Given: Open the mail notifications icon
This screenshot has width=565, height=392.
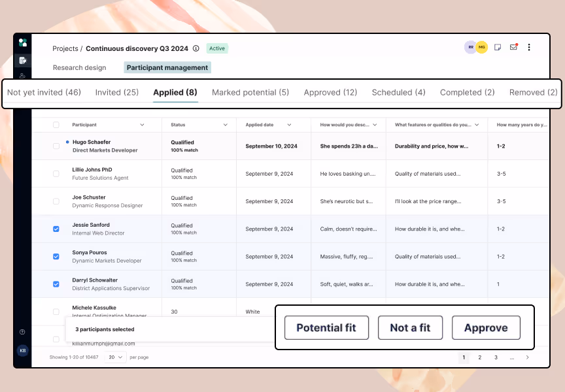Looking at the screenshot, I should pyautogui.click(x=514, y=47).
